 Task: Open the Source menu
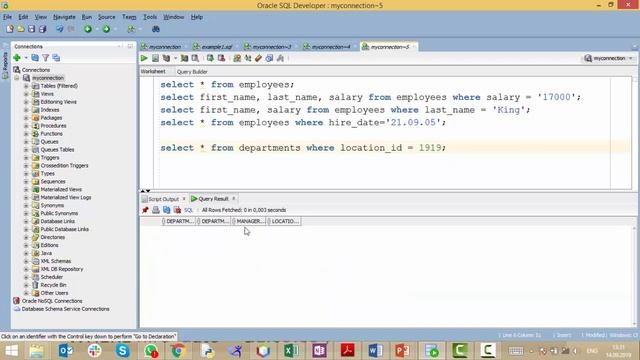107,17
